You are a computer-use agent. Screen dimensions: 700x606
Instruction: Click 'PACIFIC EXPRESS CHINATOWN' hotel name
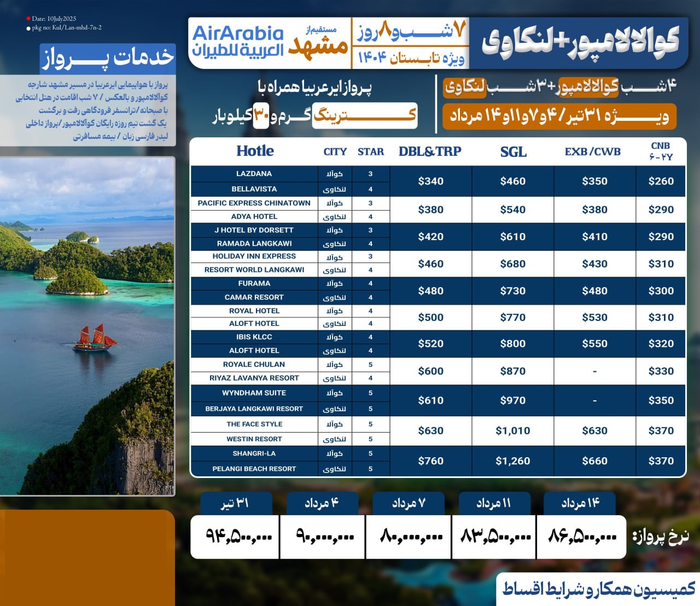254,203
